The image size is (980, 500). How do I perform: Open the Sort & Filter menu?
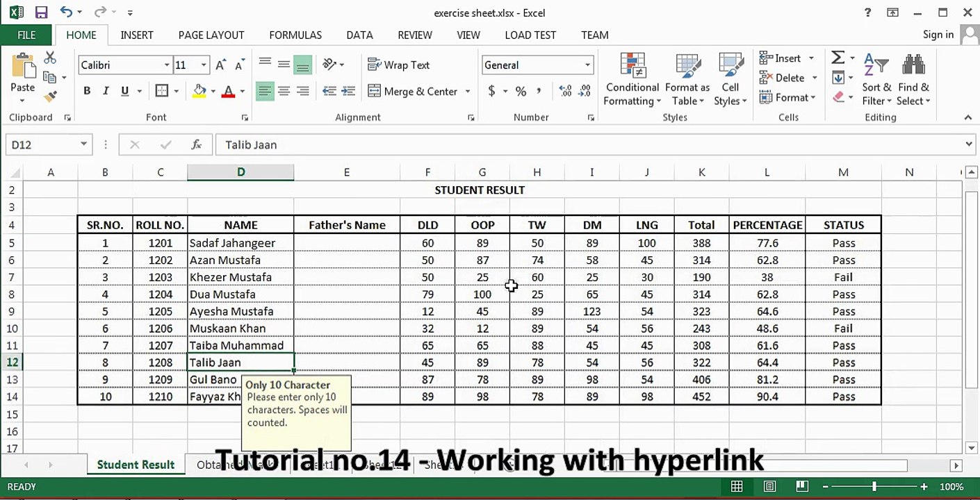(876, 79)
